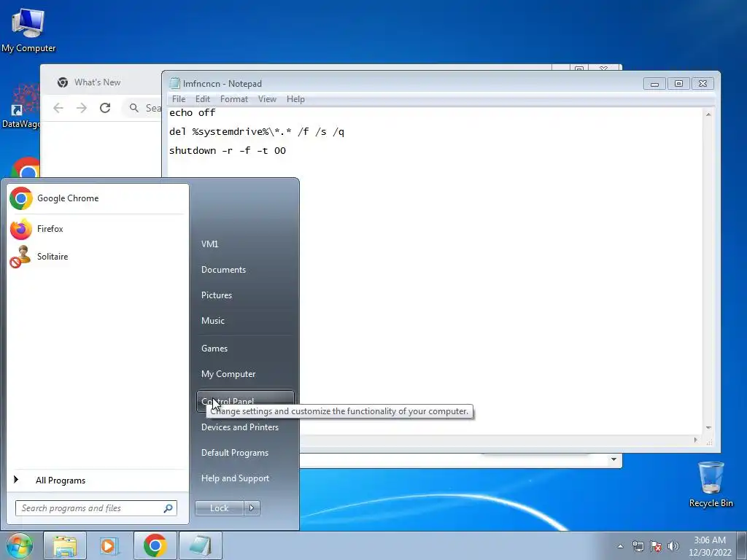Click the search magnifier in Start search box
The width and height of the screenshot is (747, 560).
coord(169,508)
